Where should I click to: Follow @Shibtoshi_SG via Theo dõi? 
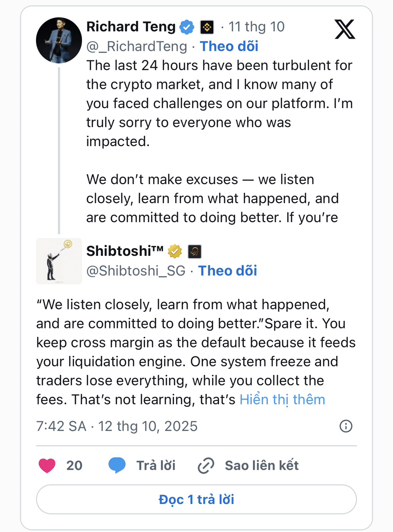click(x=228, y=271)
